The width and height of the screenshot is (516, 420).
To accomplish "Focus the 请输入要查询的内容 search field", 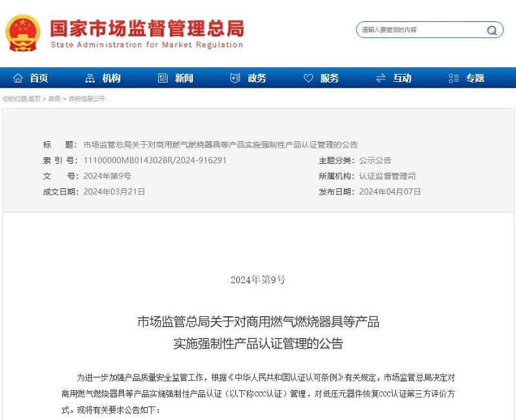I will point(413,30).
